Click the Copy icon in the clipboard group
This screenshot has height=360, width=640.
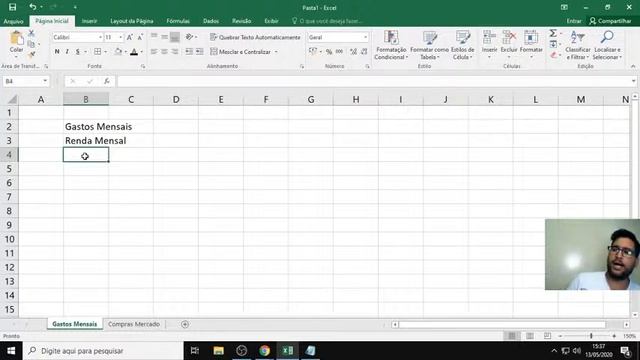(x=31, y=44)
